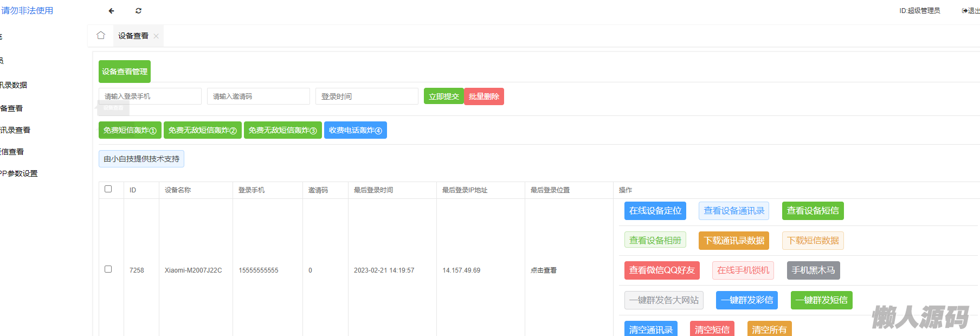Click 点击查看 in last login location column
980x336 pixels.
point(544,270)
